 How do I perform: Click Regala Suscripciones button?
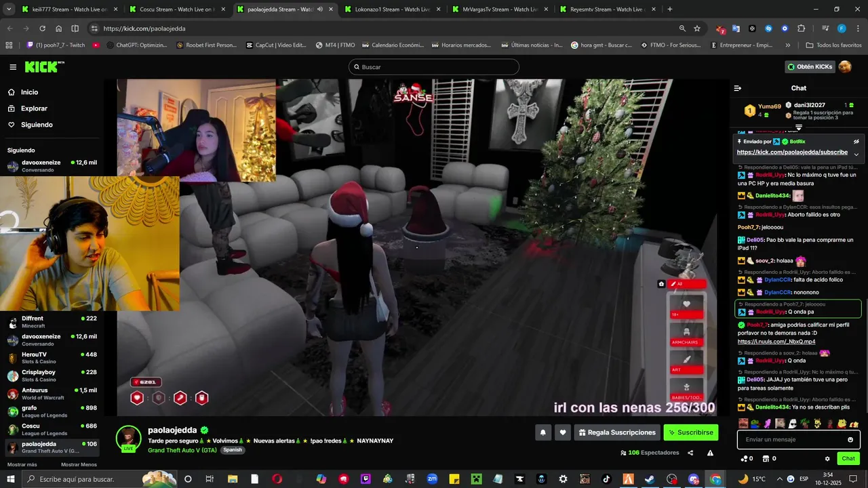click(x=616, y=432)
